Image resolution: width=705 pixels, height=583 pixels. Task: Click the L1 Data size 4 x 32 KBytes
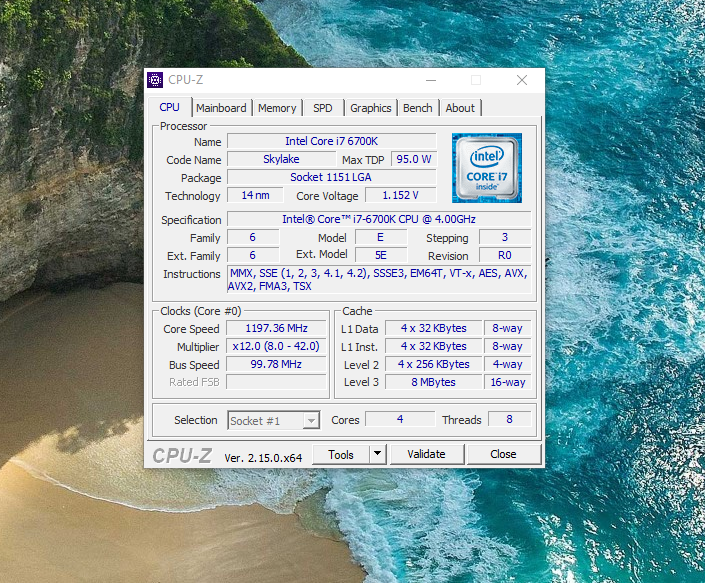click(434, 328)
